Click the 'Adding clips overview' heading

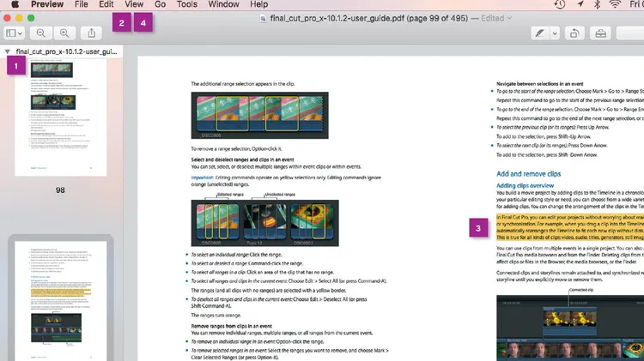tap(525, 186)
